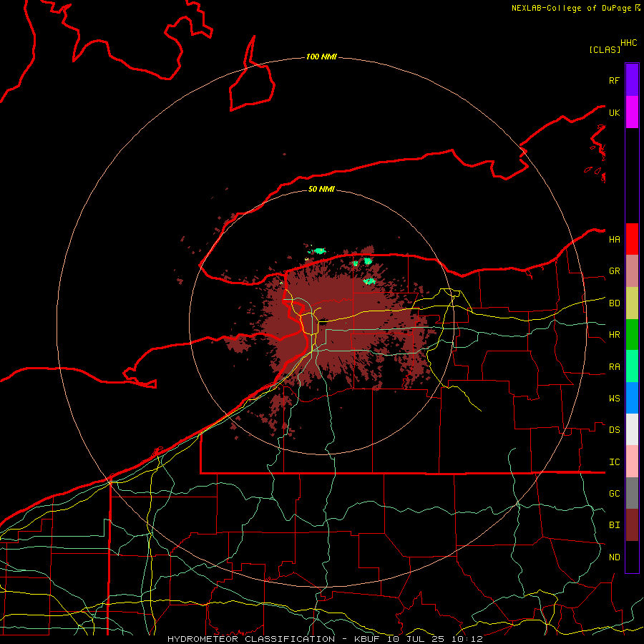This screenshot has height=644, width=644.
Task: Click the [CLAS] units label
Action: pyautogui.click(x=605, y=49)
